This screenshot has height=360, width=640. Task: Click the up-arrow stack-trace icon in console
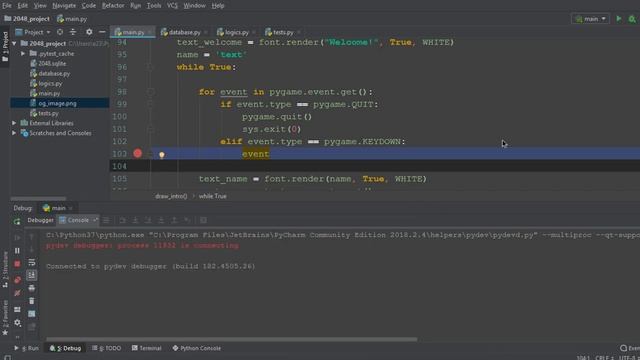(x=32, y=237)
